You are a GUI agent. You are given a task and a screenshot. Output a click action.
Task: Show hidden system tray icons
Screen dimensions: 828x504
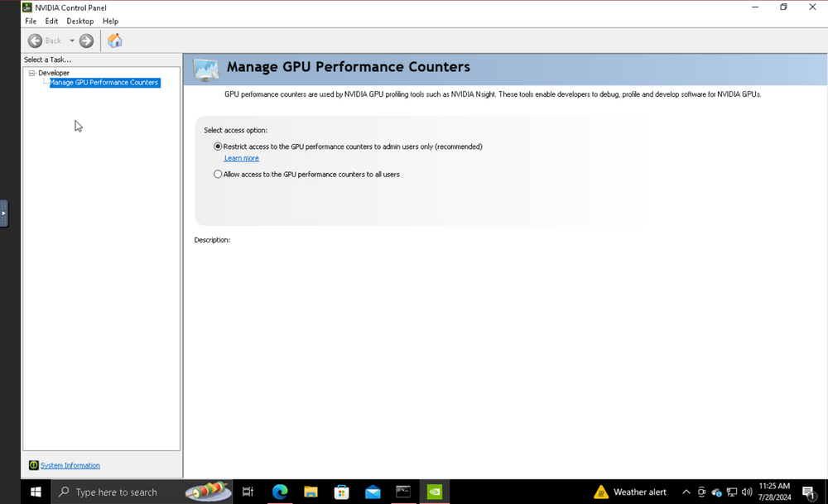click(686, 492)
